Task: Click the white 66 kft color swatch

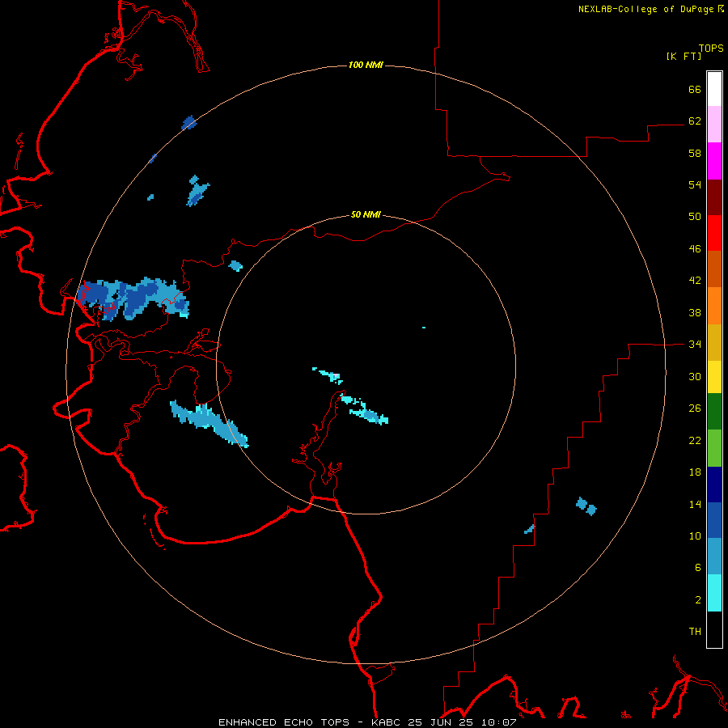Action: (714, 89)
